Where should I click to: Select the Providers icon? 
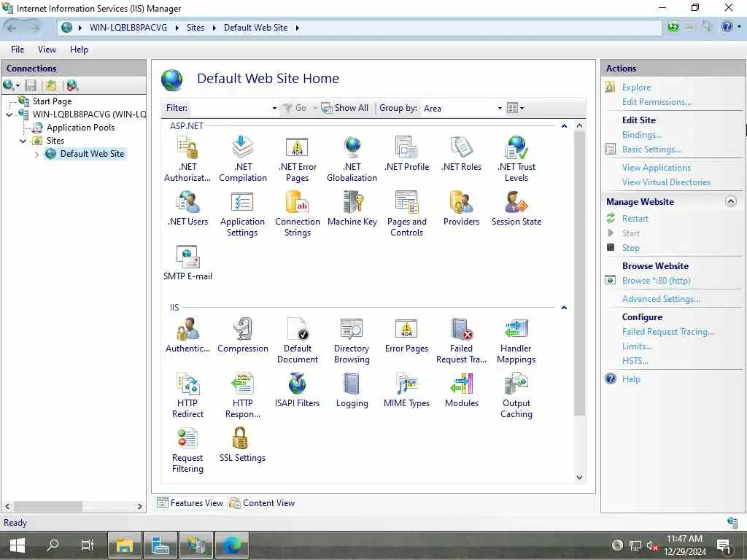click(x=461, y=209)
